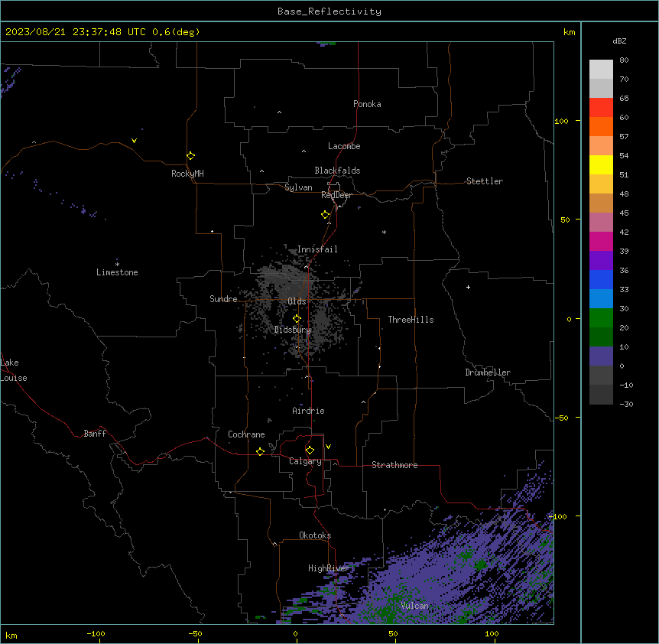Click the yellow diamond marker above RockyMH
The width and height of the screenshot is (659, 644).
click(191, 156)
